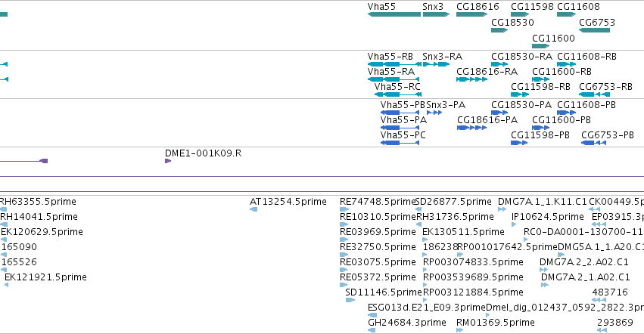Select feature 186238
This screenshot has width=644, height=334.
click(425, 255)
